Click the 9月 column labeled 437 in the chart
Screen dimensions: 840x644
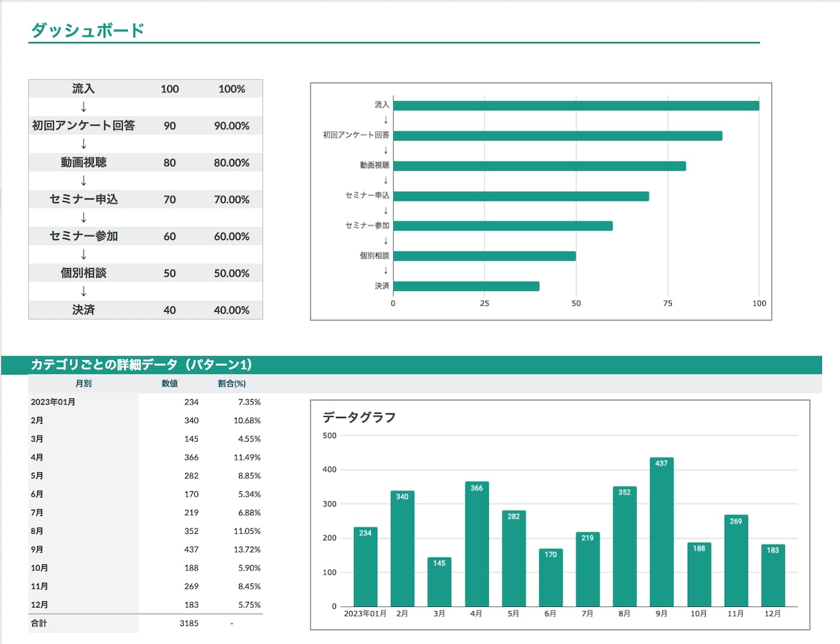click(662, 532)
